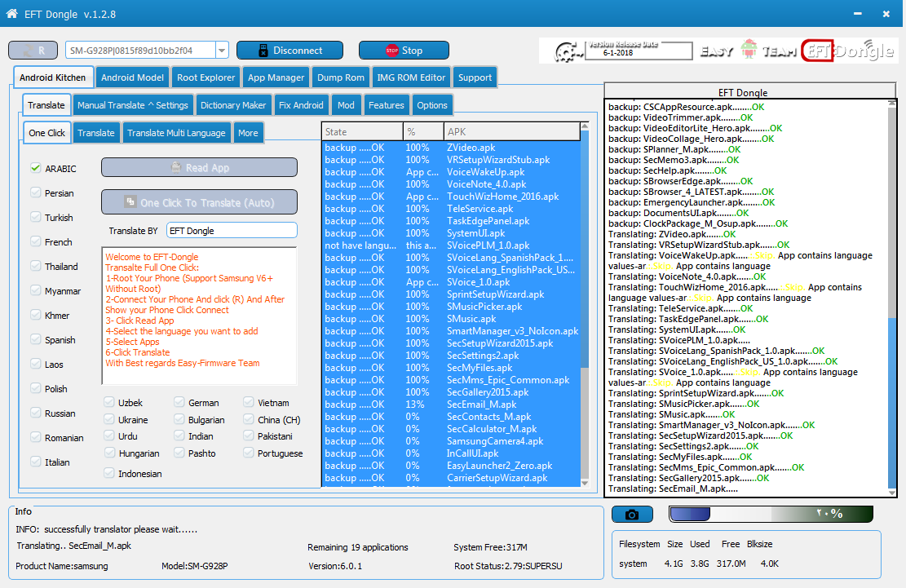Switch to Dump Rom tab
The image size is (906, 588).
click(341, 77)
